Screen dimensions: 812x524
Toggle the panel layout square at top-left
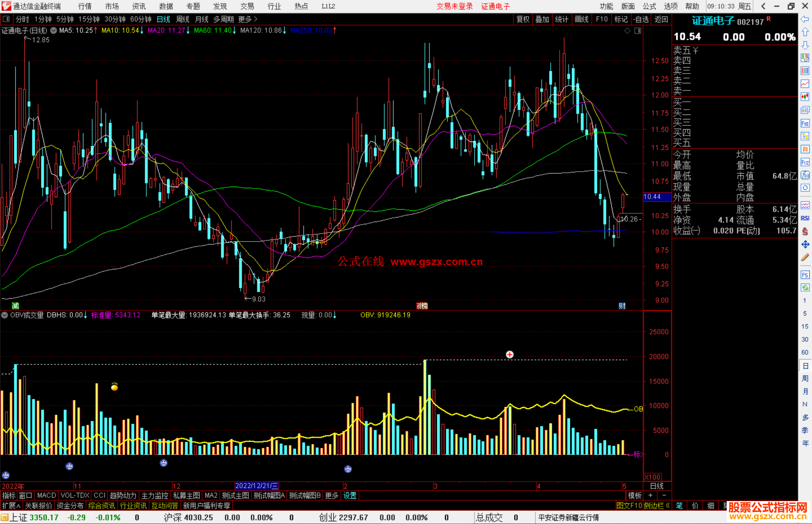pos(6,19)
